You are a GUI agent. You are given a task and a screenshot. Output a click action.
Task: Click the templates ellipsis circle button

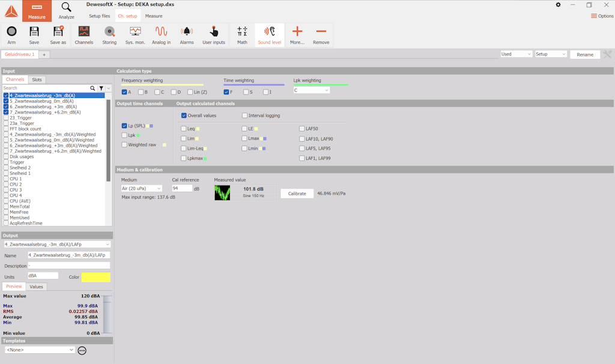[82, 351]
